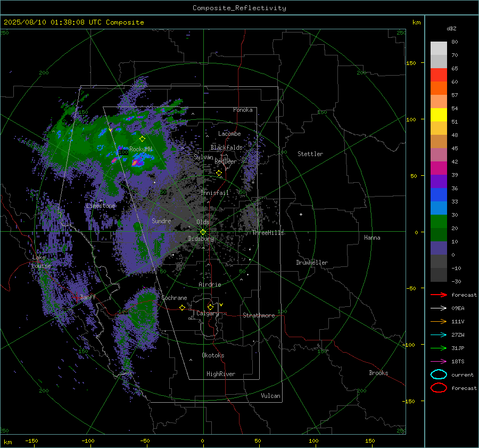The height and width of the screenshot is (448, 479).
Task: Click the Limestone label
Action: pyautogui.click(x=101, y=206)
